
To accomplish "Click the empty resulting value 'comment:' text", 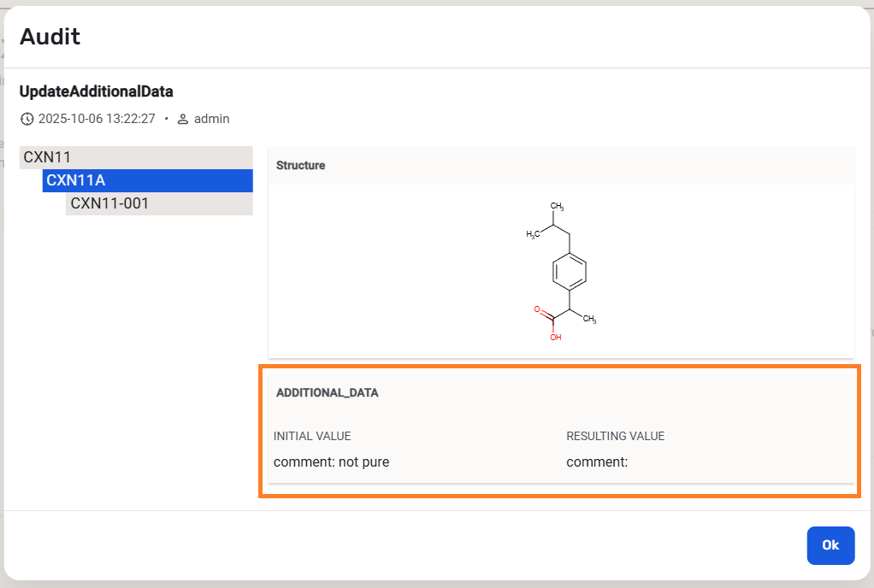I will (x=597, y=462).
